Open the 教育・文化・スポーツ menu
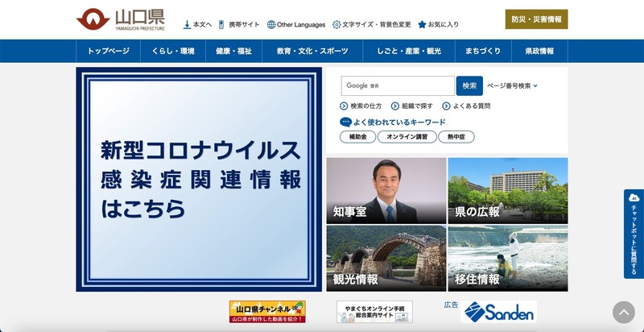The width and height of the screenshot is (644, 332). click(312, 51)
